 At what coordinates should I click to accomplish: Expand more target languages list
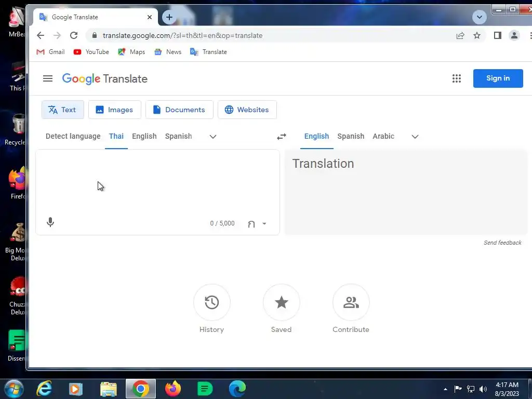click(x=415, y=137)
